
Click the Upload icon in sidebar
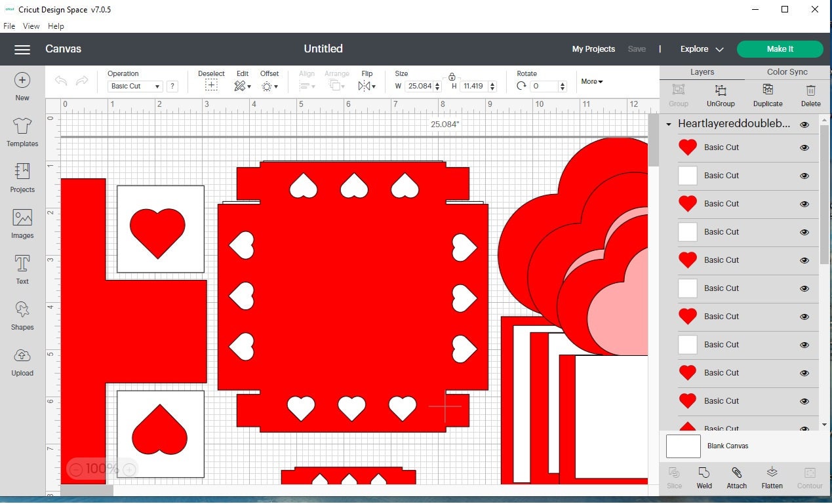[x=22, y=361]
